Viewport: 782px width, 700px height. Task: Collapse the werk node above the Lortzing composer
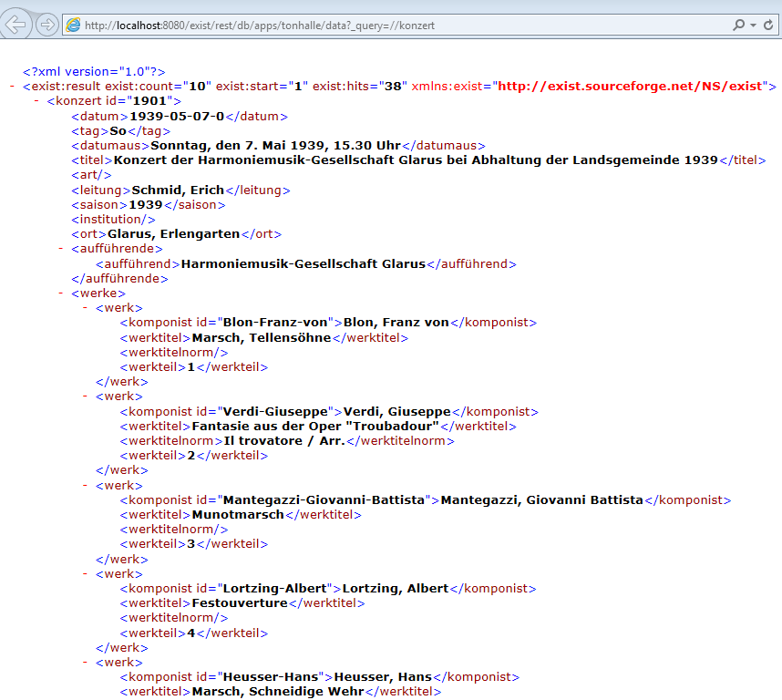[86, 574]
